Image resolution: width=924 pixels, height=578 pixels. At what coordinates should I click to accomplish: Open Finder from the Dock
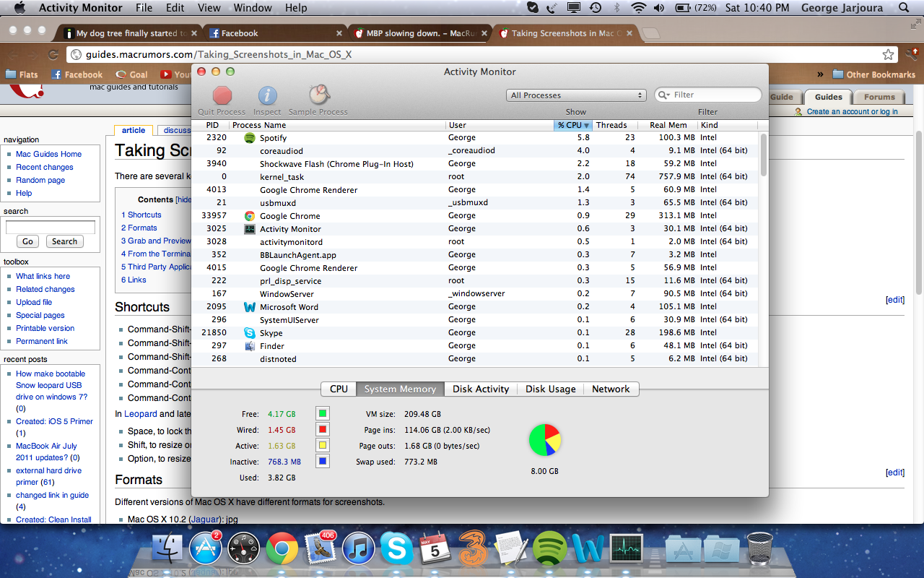coord(167,548)
